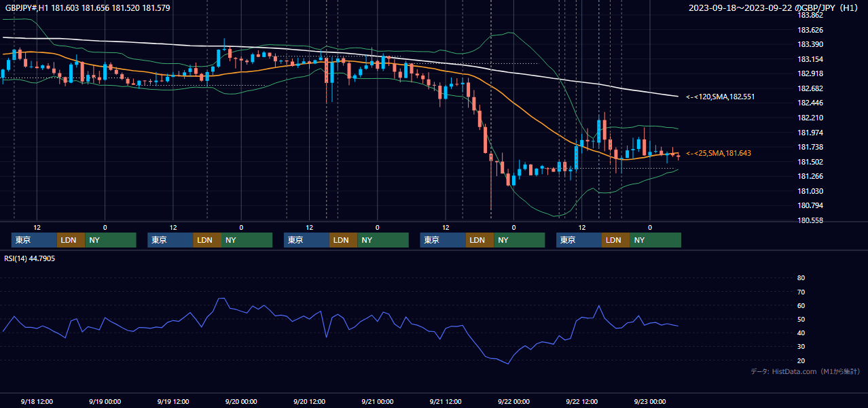The width and height of the screenshot is (868, 408).
Task: Click RSI scale level 20
Action: (801, 360)
